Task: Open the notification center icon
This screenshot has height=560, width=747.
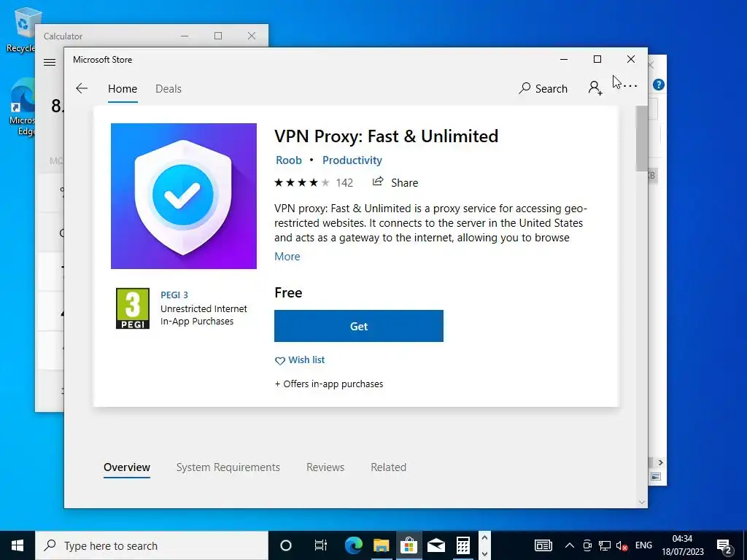Action: coord(724,546)
